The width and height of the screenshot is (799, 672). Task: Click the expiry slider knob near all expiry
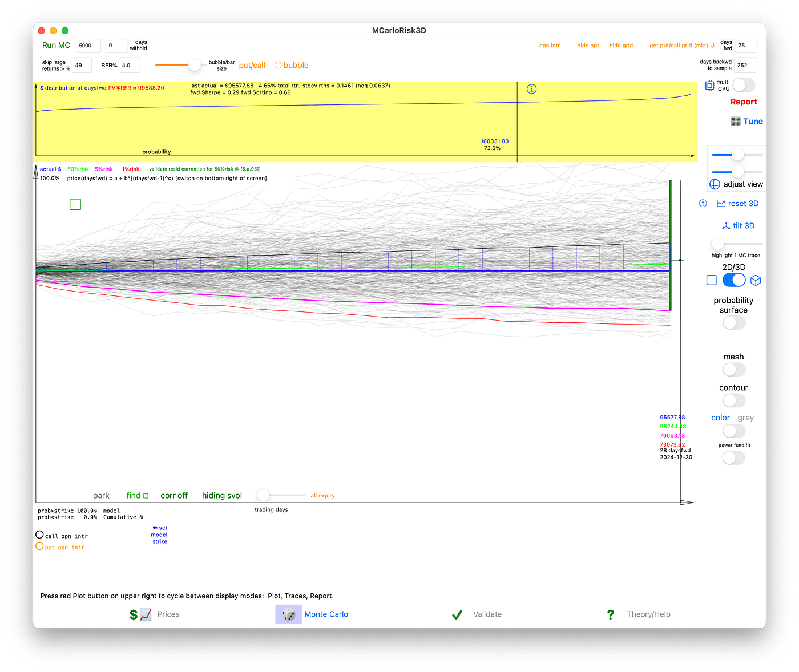263,495
